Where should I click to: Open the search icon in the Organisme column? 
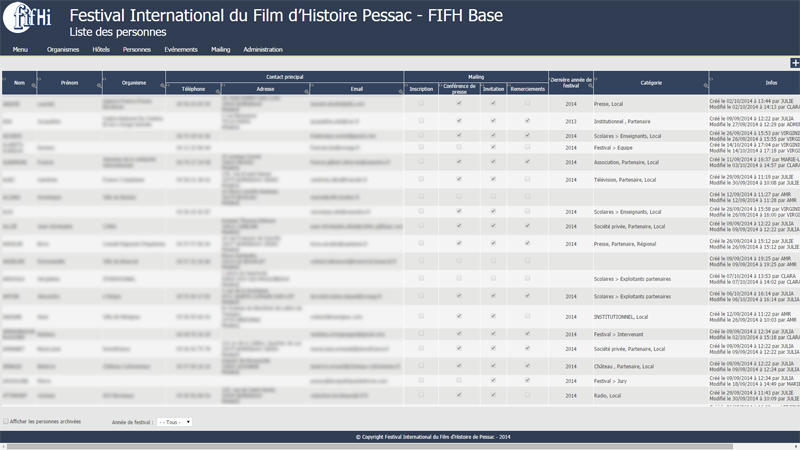click(162, 86)
